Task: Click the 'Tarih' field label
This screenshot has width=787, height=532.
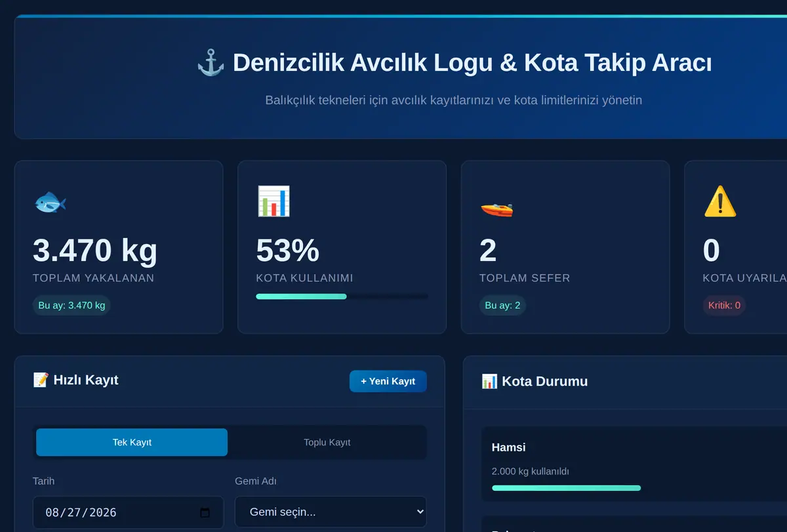Action: 43,481
